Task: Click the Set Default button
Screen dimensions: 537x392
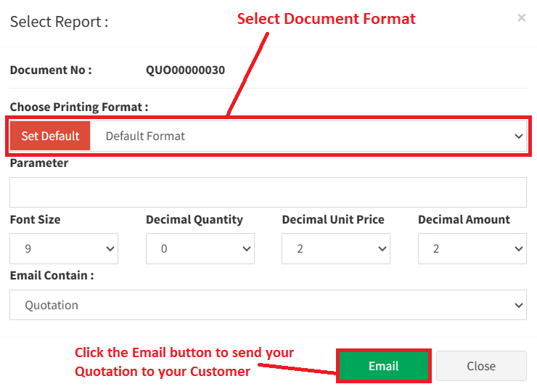Action: 50,136
